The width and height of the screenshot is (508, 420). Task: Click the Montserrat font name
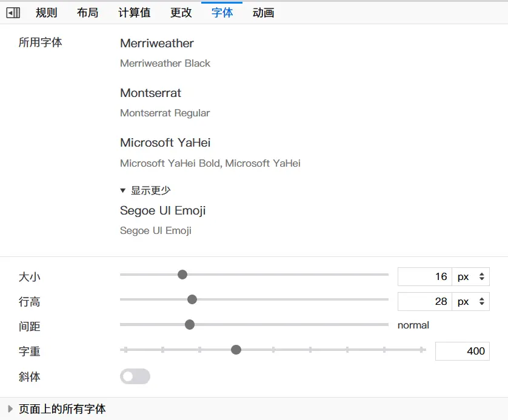point(151,93)
